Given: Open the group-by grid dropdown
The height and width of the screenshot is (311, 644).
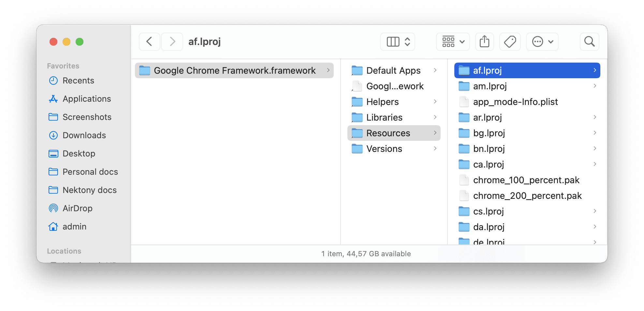Looking at the screenshot, I should click(x=453, y=42).
